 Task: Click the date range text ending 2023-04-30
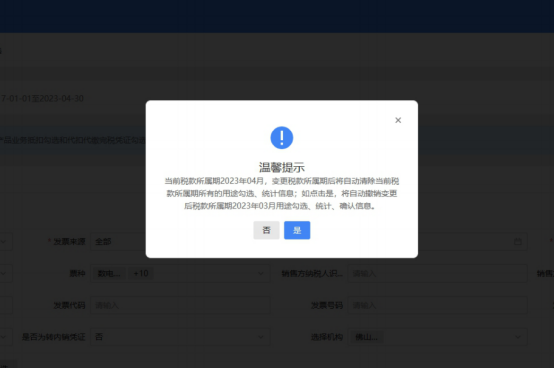tap(42, 99)
